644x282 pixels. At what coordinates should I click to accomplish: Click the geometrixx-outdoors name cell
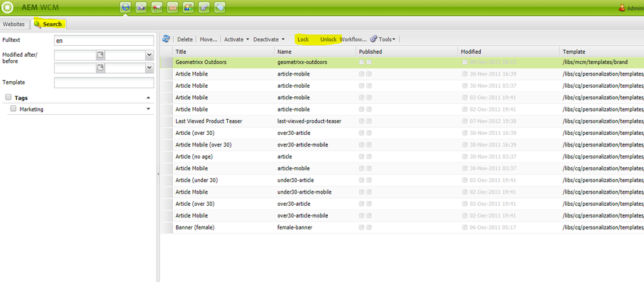(302, 62)
